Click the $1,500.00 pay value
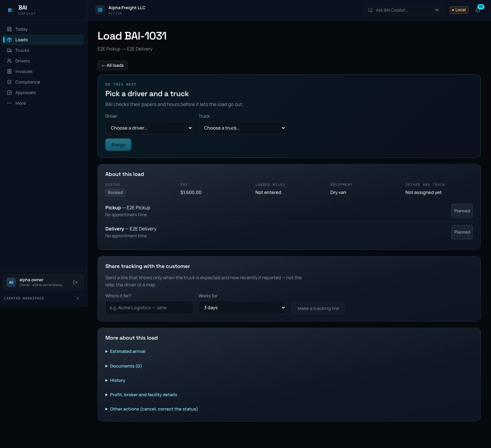 tap(191, 193)
